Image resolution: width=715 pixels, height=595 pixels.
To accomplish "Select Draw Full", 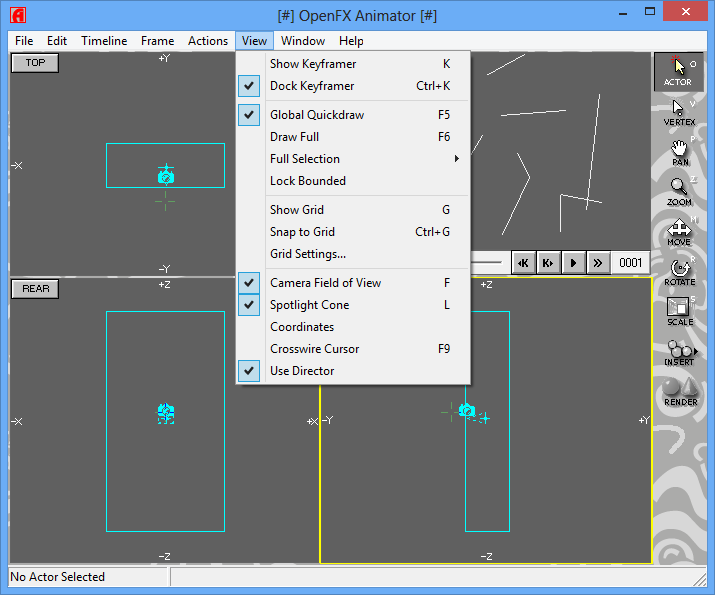I will click(353, 137).
